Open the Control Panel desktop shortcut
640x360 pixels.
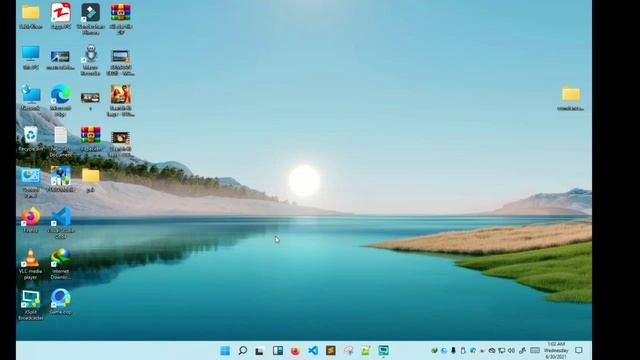click(31, 182)
